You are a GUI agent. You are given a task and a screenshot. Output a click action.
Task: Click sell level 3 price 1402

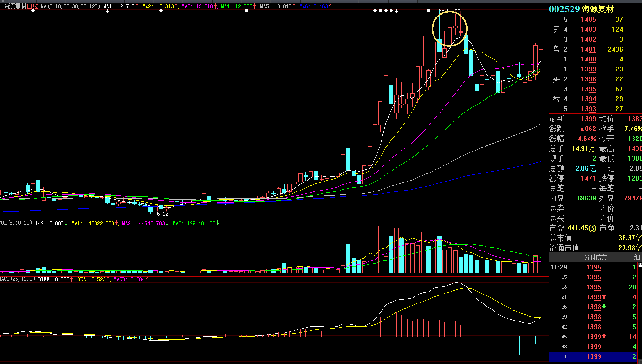[x=589, y=40]
